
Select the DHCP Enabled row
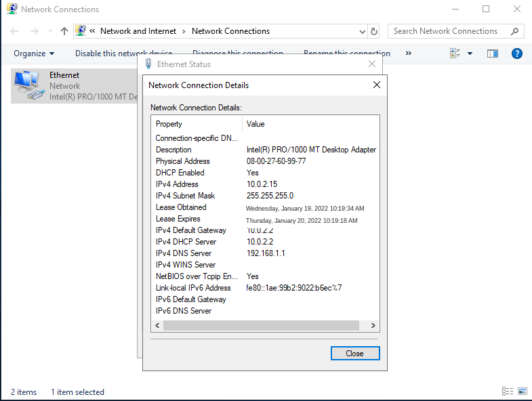pos(265,173)
